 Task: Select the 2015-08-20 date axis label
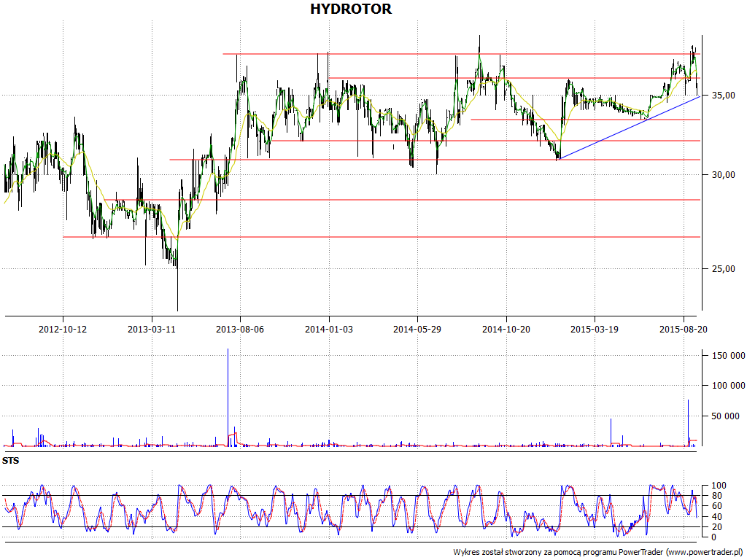pos(683,329)
